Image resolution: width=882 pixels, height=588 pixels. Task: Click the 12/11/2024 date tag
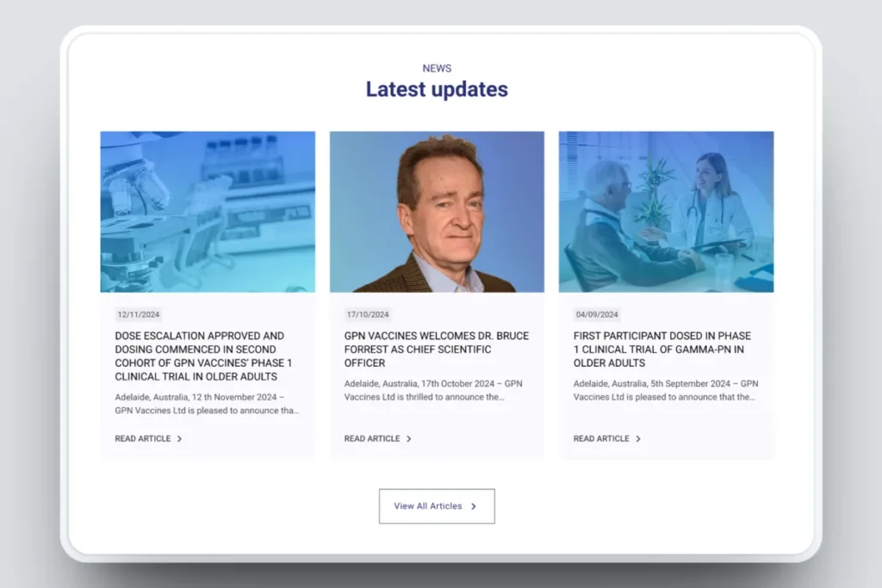[x=139, y=315]
